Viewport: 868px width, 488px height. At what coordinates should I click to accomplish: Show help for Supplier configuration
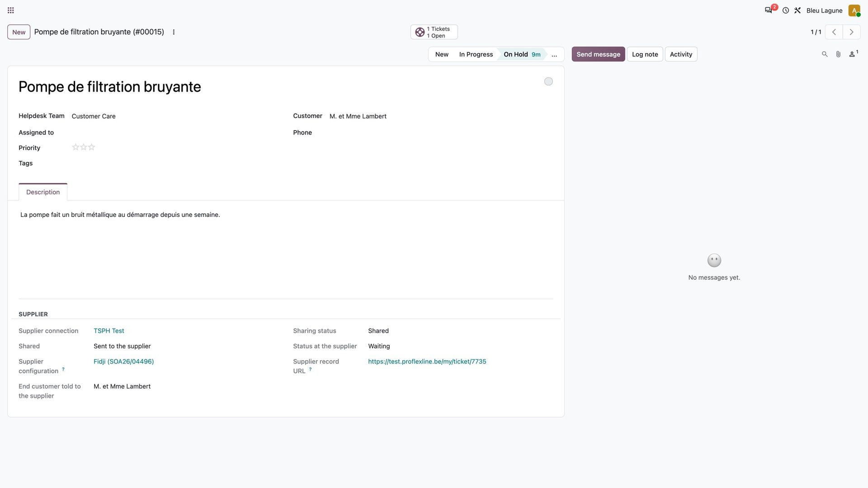pos(63,369)
